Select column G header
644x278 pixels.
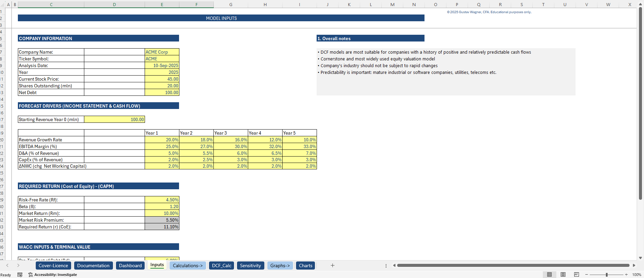[231, 4]
